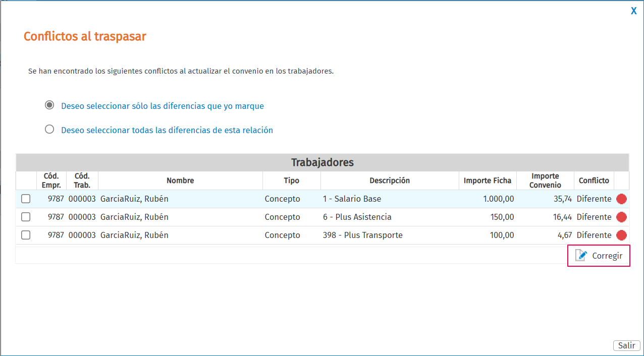Close the dialog with the blue X
The image size is (644, 356).
pos(633,11)
